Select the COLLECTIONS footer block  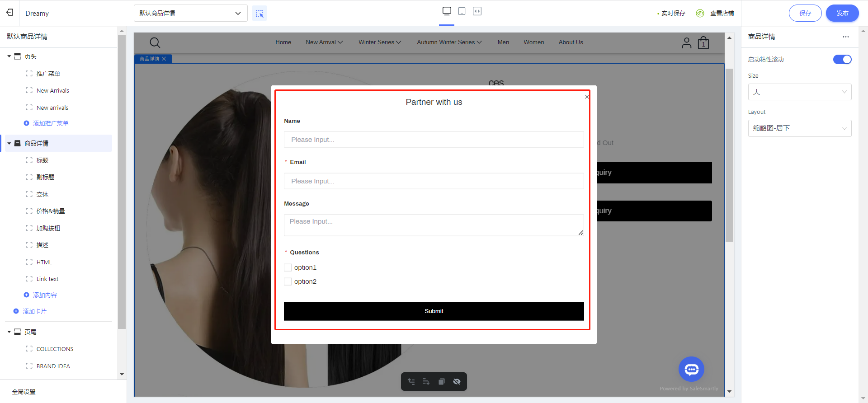coord(55,349)
